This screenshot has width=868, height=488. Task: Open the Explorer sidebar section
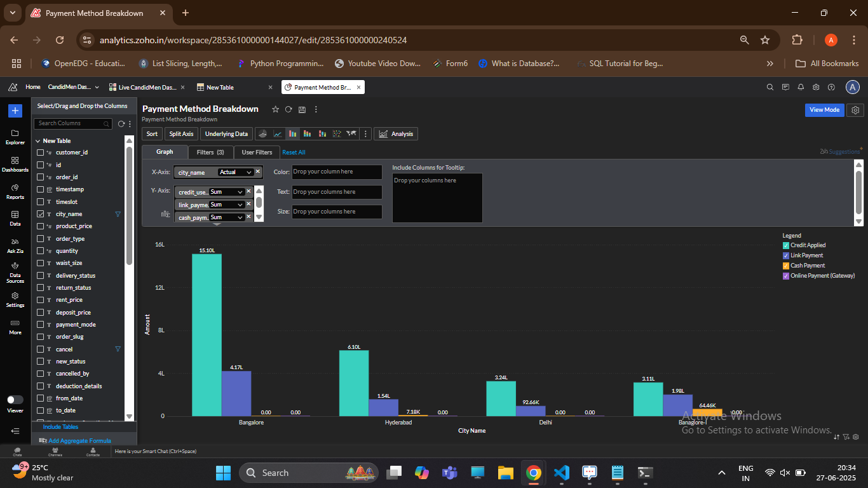click(x=15, y=137)
